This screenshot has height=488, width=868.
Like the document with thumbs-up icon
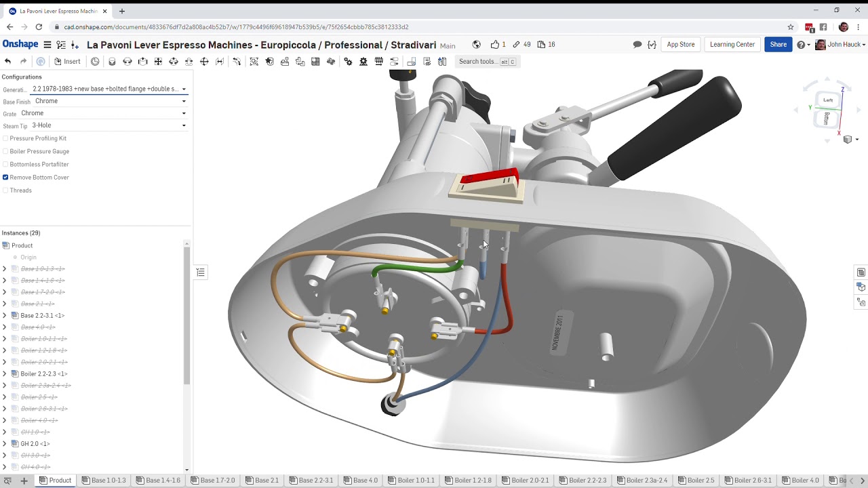coord(495,45)
